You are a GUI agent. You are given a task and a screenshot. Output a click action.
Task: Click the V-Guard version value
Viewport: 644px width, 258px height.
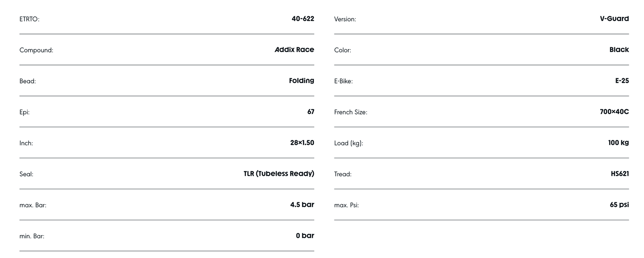(x=614, y=19)
